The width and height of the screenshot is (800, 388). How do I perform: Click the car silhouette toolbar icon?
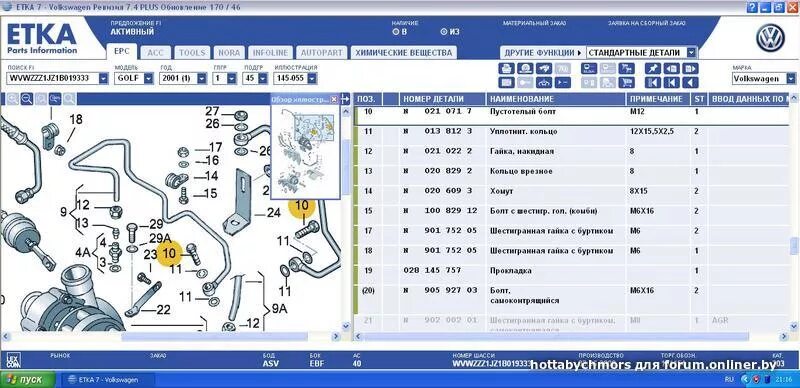(x=544, y=82)
